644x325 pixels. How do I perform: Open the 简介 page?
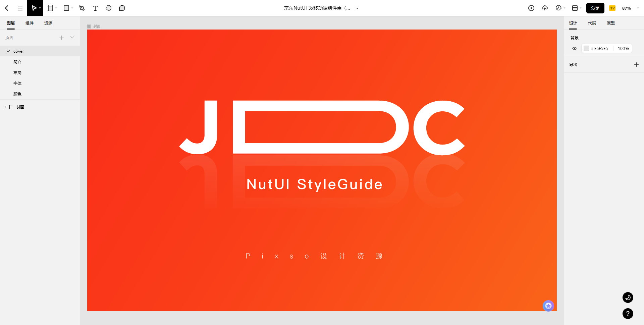click(40, 62)
